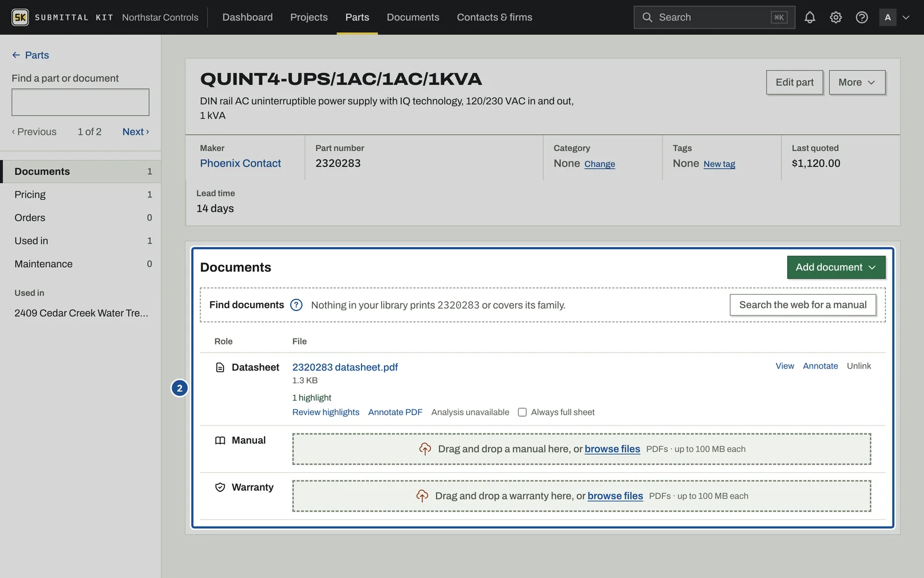Select Pricing in the sidebar
The height and width of the screenshot is (578, 924).
click(x=81, y=195)
